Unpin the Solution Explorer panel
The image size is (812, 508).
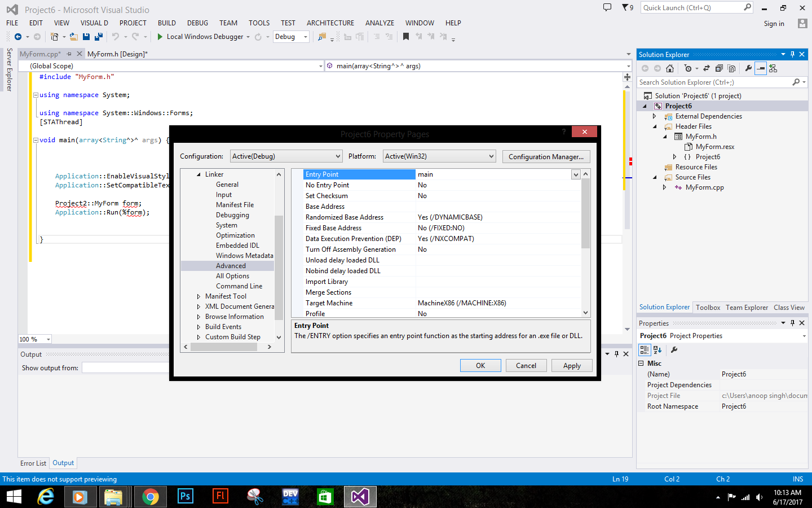coord(792,54)
